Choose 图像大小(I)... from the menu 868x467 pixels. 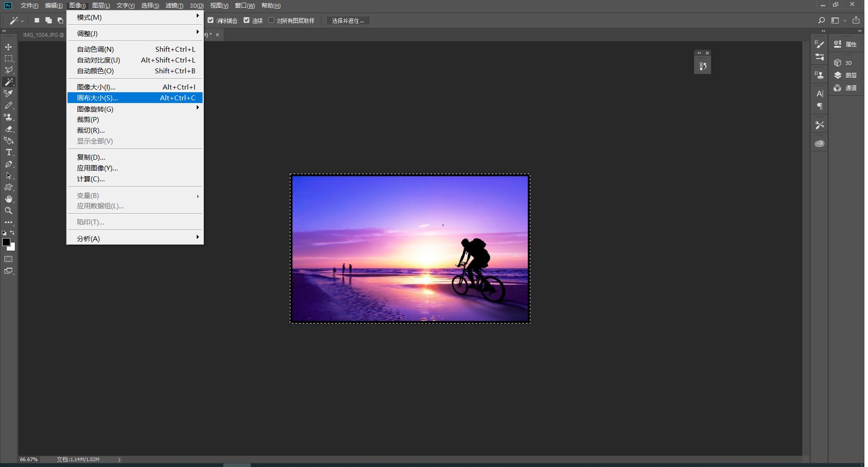(x=135, y=87)
